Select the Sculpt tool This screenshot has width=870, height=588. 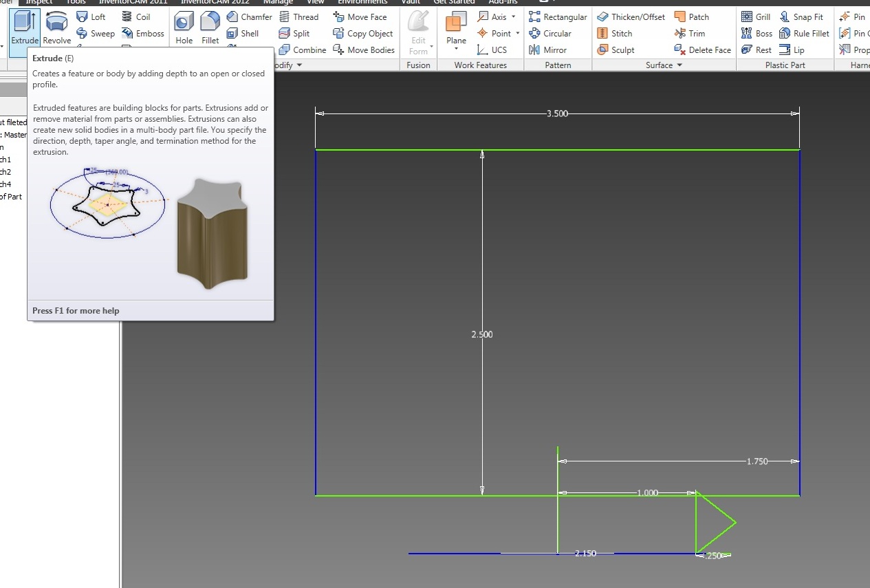616,50
